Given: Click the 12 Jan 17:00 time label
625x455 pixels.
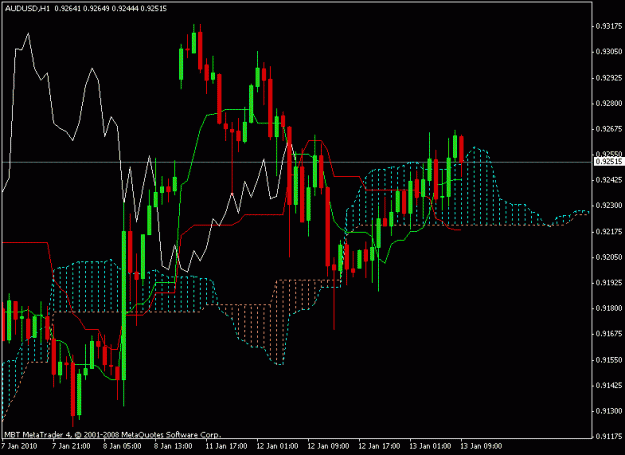Looking at the screenshot, I should point(379,446).
